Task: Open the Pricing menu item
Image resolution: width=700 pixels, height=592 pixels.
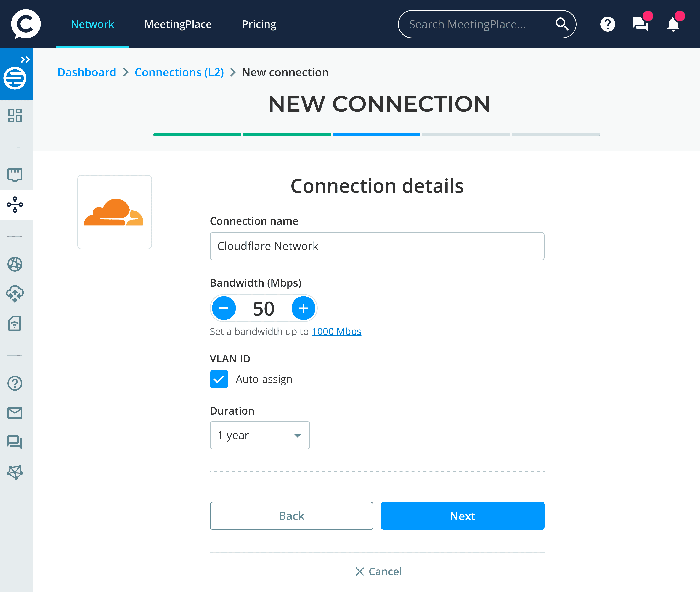Action: click(x=259, y=24)
